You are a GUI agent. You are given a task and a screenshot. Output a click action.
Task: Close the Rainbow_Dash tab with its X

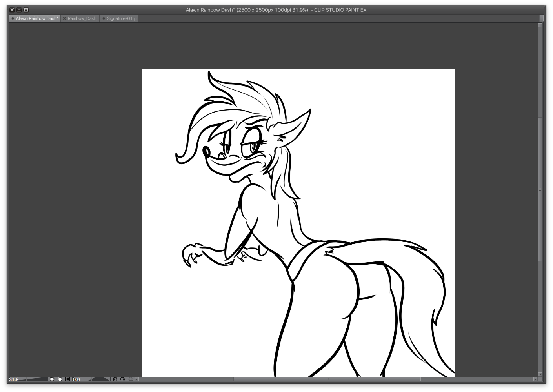coord(65,18)
